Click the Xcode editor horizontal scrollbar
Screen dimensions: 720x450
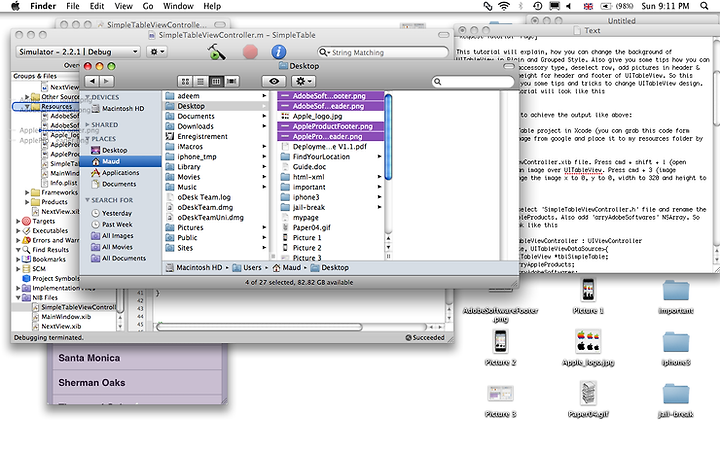[x=259, y=327]
